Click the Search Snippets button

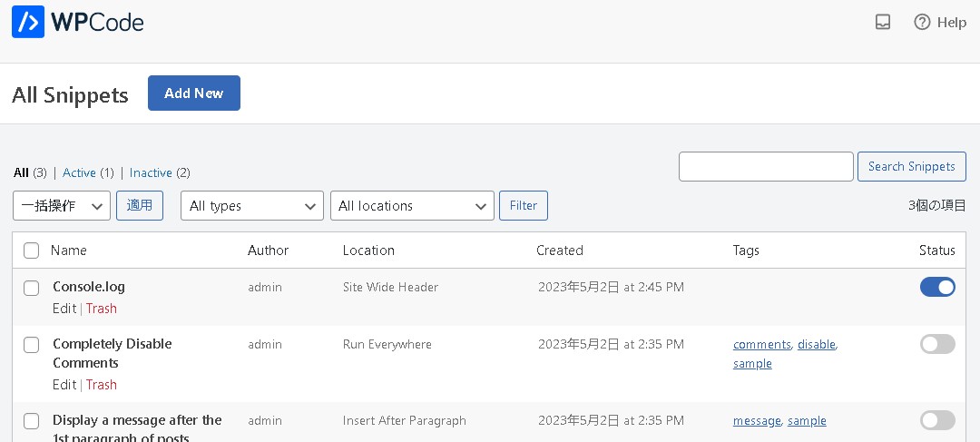pos(911,167)
